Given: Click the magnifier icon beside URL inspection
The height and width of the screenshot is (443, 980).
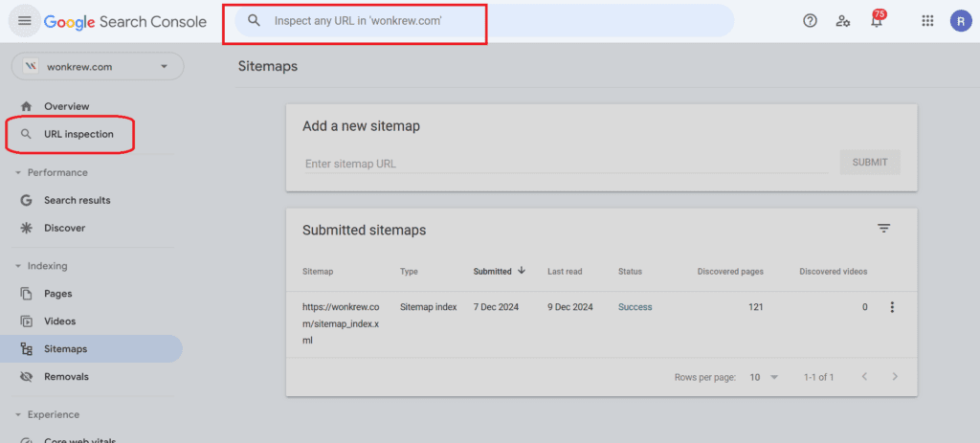Looking at the screenshot, I should click(x=26, y=134).
